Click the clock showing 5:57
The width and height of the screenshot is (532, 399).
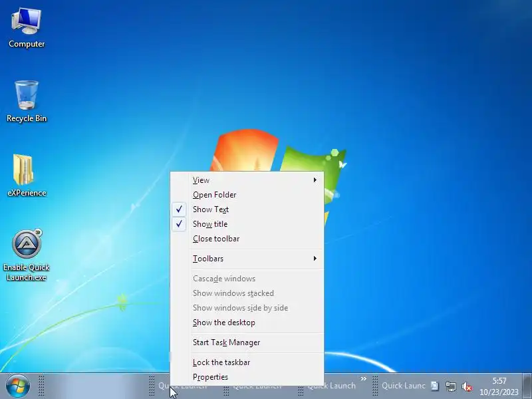pyautogui.click(x=499, y=386)
